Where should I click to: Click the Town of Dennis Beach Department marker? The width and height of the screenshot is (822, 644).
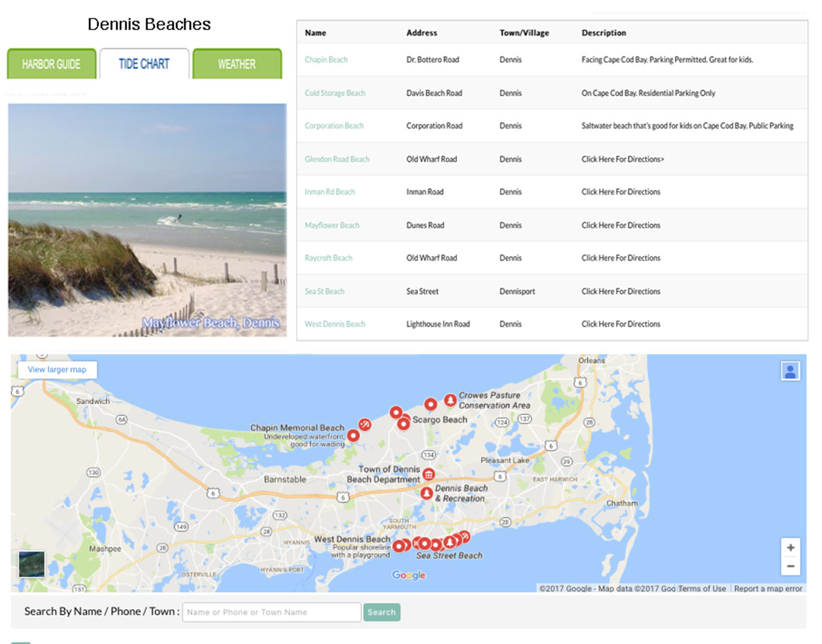tap(429, 474)
